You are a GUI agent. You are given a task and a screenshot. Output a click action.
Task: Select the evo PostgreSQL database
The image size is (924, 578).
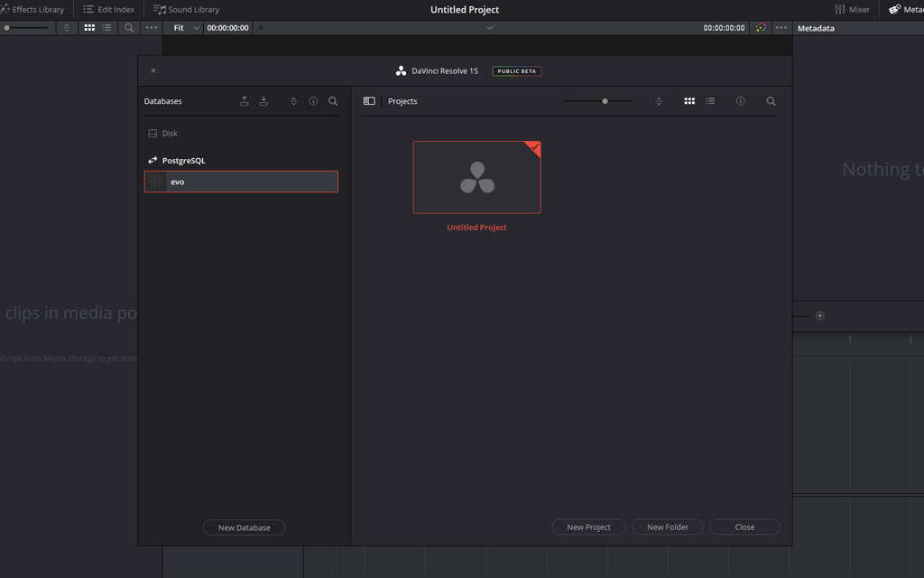(241, 181)
